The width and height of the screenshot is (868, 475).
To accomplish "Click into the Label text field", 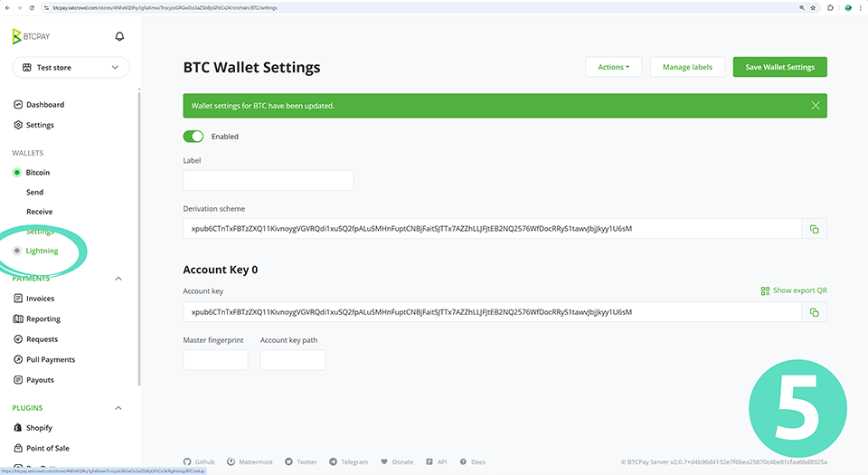I will click(268, 180).
